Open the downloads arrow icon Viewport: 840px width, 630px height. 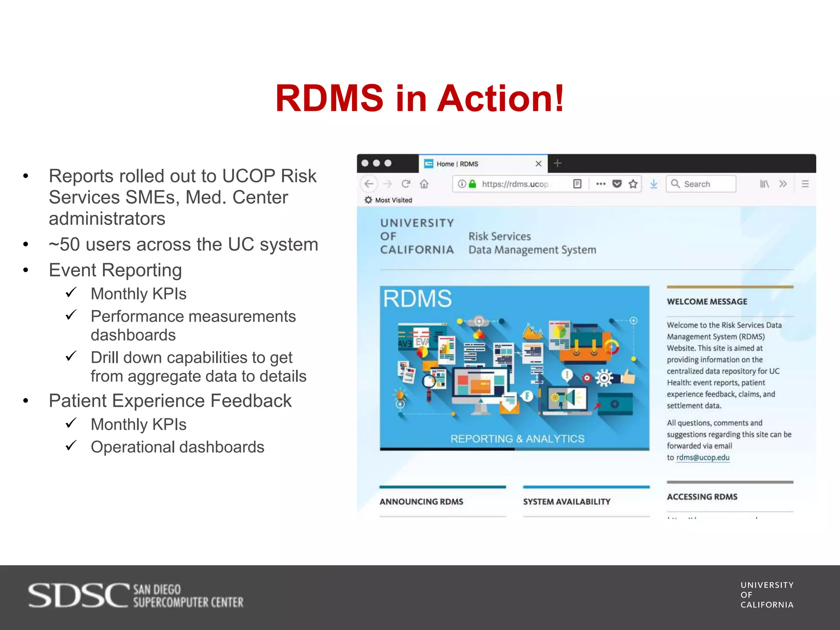pyautogui.click(x=654, y=184)
